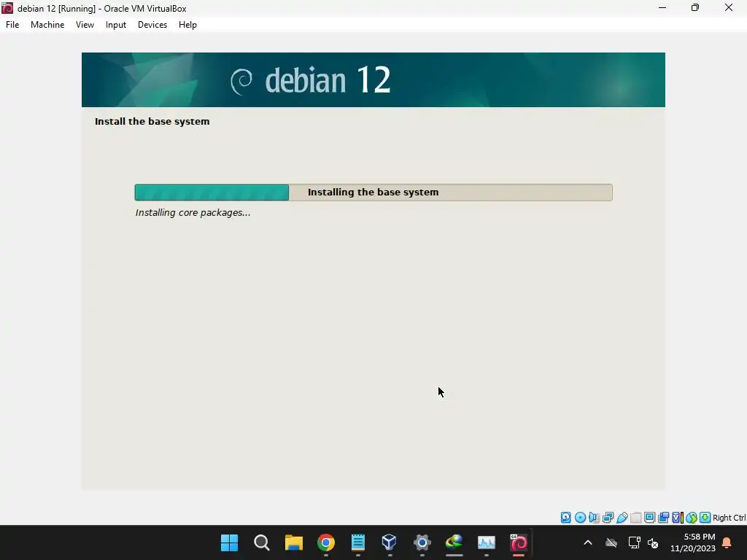Viewport: 747px width, 560px height.
Task: Minimize the VirtualBox window
Action: point(662,8)
